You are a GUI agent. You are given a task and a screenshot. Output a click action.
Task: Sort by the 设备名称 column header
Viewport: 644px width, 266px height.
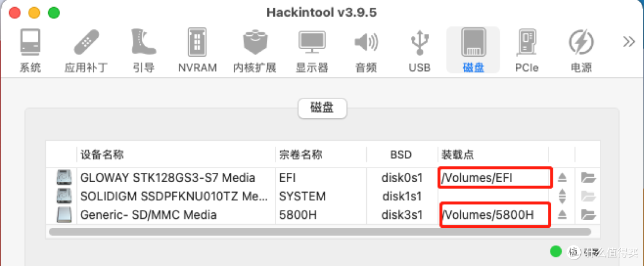176,154
